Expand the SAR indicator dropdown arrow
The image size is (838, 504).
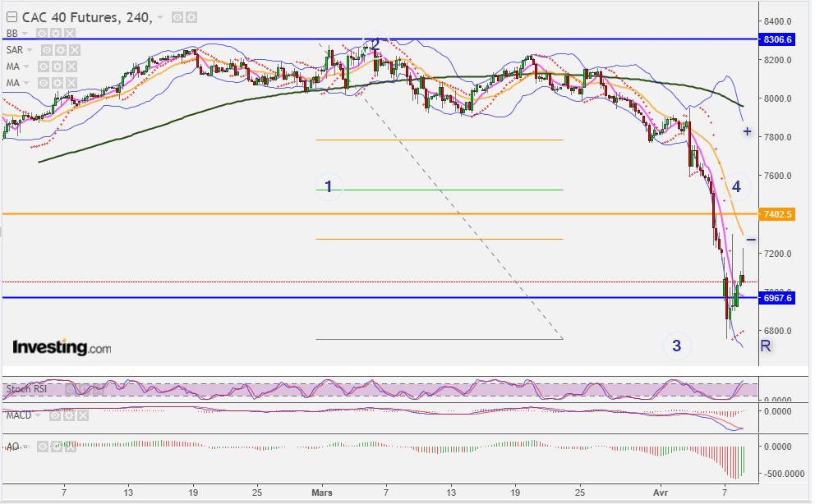tap(30, 50)
